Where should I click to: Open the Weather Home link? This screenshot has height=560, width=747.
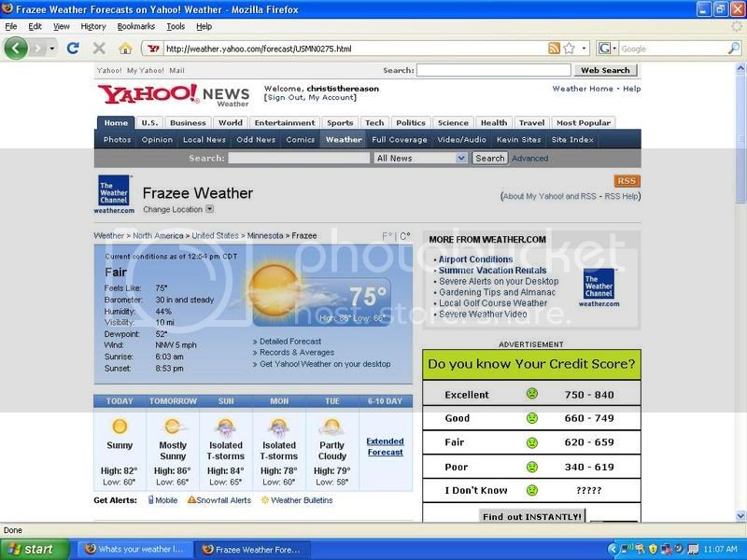[582, 89]
